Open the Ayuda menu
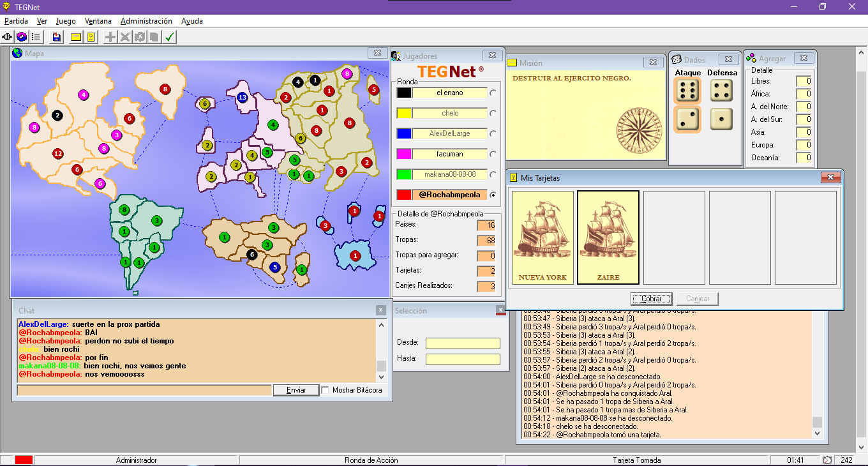The width and height of the screenshot is (868, 466). click(x=192, y=21)
